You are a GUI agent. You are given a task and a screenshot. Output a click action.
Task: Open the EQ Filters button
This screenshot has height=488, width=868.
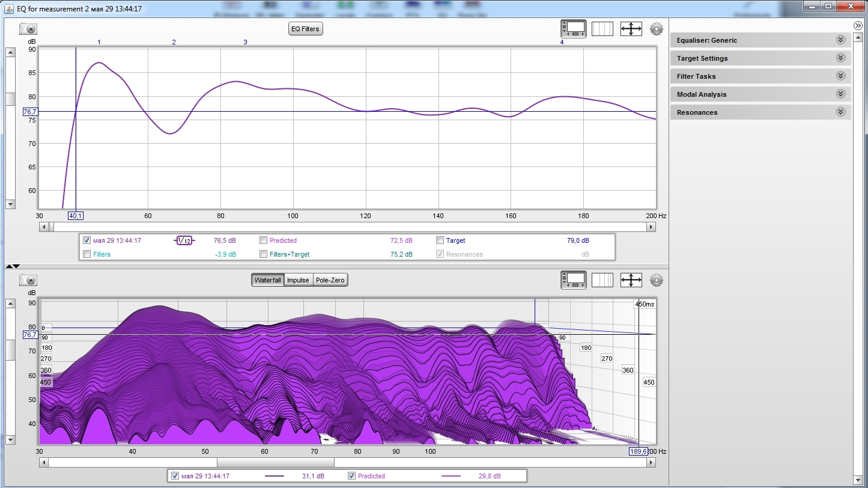[x=306, y=29]
